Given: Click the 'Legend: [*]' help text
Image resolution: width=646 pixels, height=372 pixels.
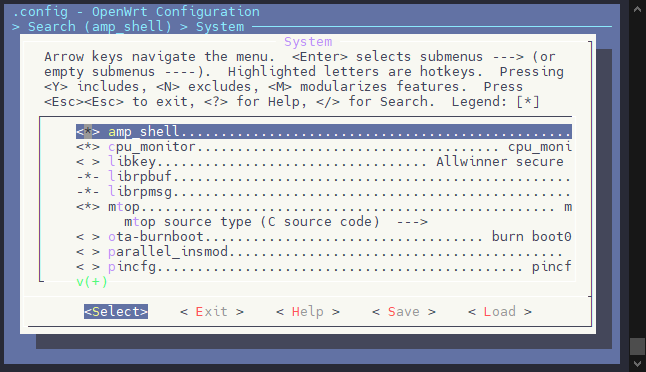Looking at the screenshot, I should pos(496,102).
